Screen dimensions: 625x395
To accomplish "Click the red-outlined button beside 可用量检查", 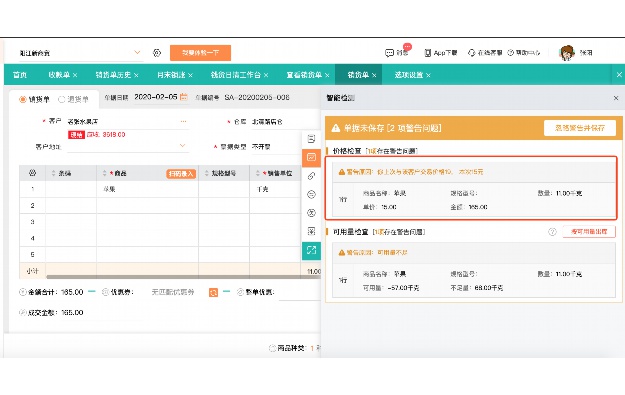I will [589, 232].
